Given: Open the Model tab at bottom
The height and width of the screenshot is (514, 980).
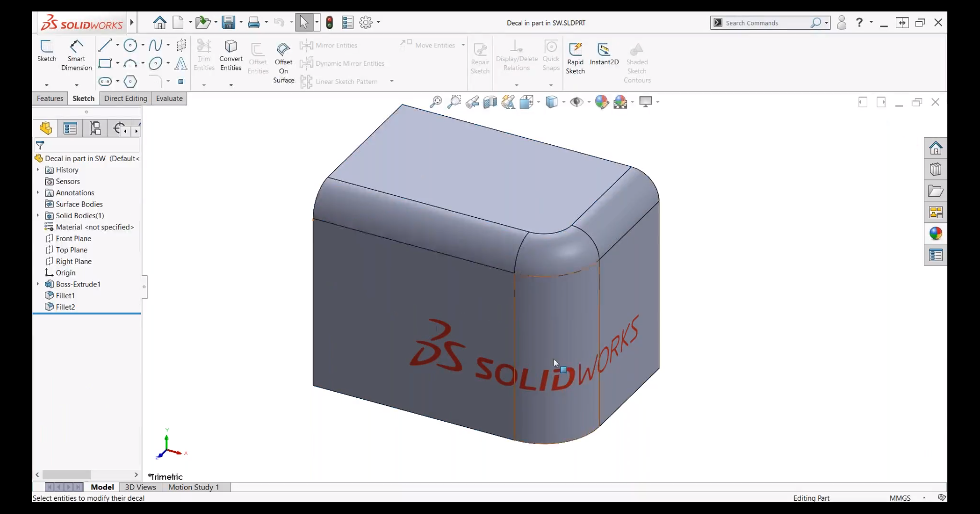Looking at the screenshot, I should click(102, 487).
